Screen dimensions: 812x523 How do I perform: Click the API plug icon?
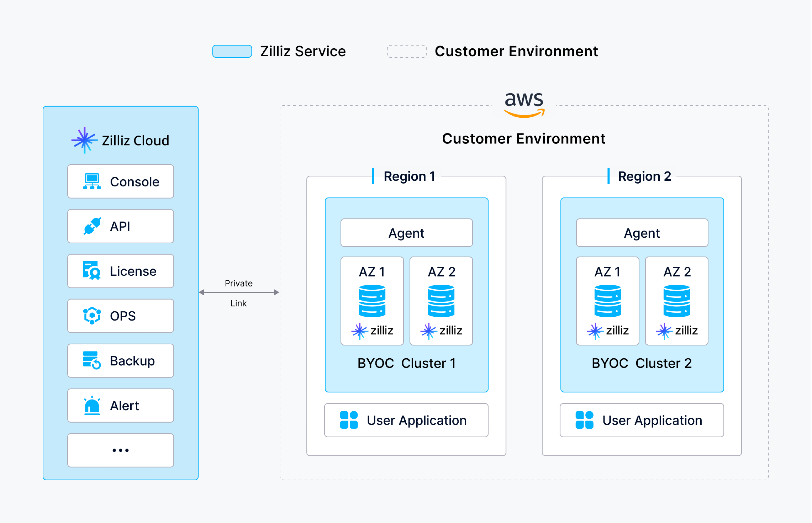92,226
